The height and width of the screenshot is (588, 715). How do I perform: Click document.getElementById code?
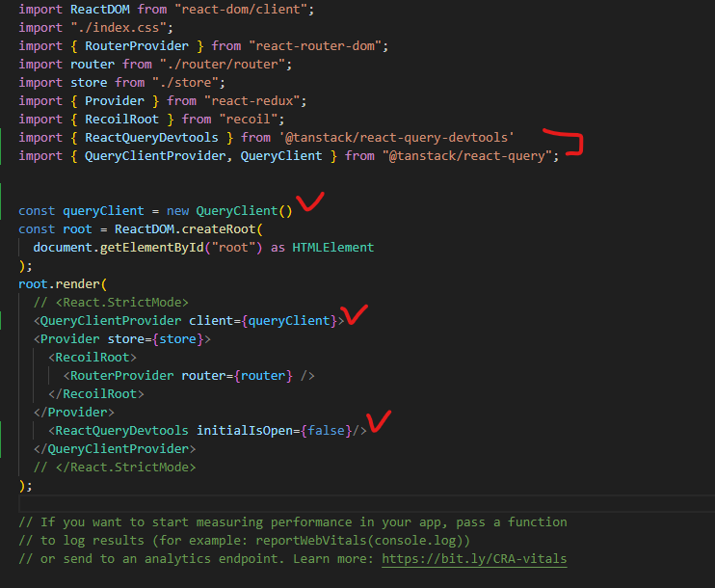(x=119, y=247)
